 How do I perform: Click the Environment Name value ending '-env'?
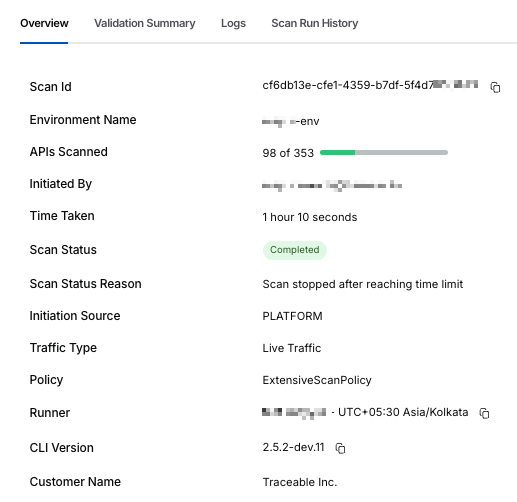tap(291, 121)
